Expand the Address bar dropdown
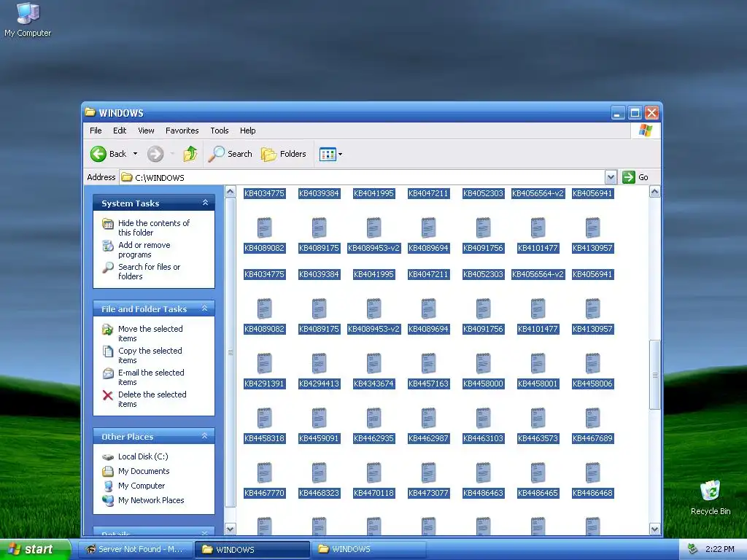Viewport: 747px width, 560px height. 611,177
